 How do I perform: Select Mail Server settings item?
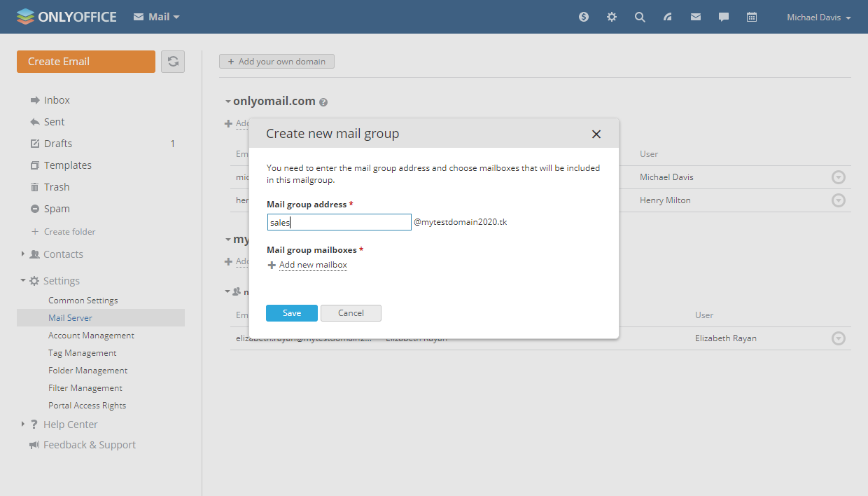pos(101,318)
